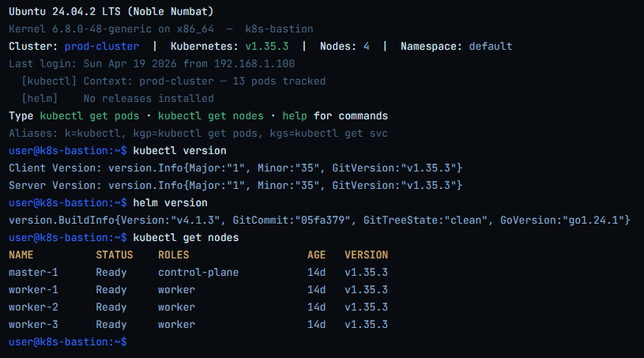The height and width of the screenshot is (358, 644).
Task: Click the Nodes count '4' in header
Action: 367,47
